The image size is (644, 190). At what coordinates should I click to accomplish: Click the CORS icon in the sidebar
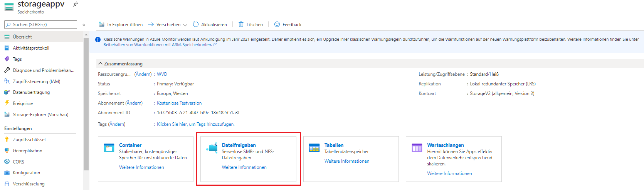pos(7,162)
